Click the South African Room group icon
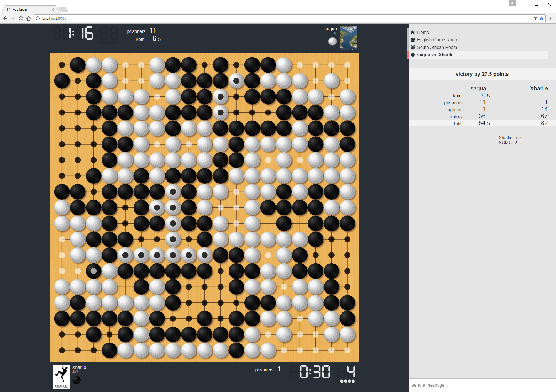 tap(413, 47)
